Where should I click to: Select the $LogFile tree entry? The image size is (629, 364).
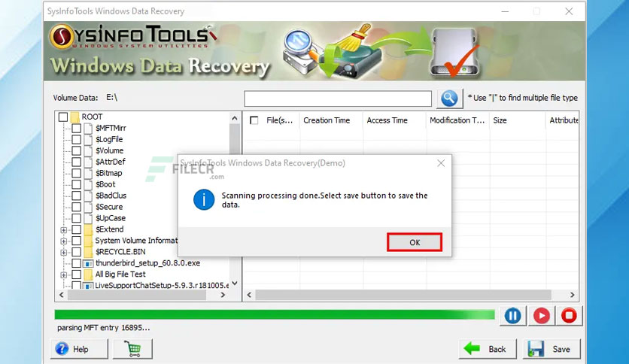[109, 139]
